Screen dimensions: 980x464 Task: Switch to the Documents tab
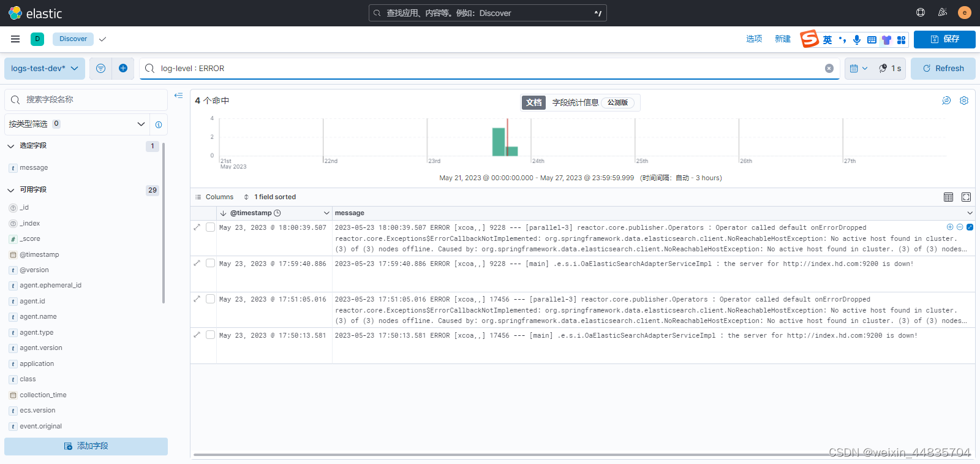pyautogui.click(x=533, y=102)
